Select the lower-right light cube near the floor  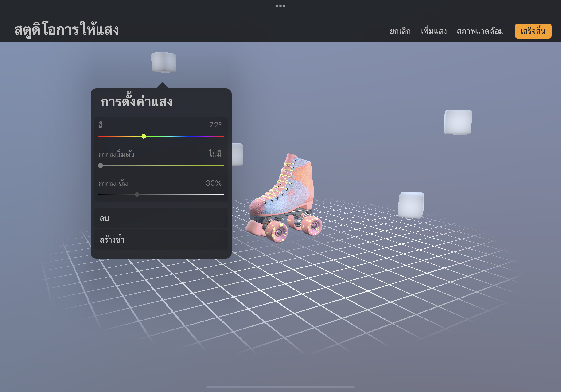[411, 205]
